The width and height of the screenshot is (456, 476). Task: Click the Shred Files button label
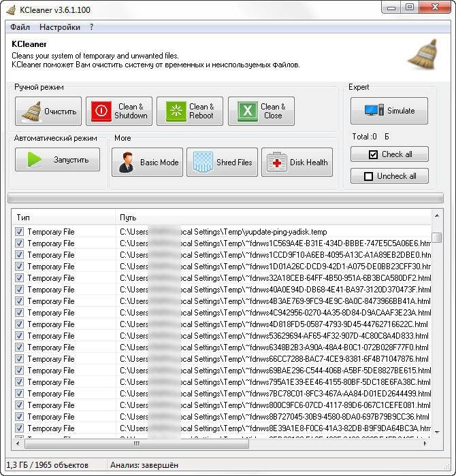[234, 163]
